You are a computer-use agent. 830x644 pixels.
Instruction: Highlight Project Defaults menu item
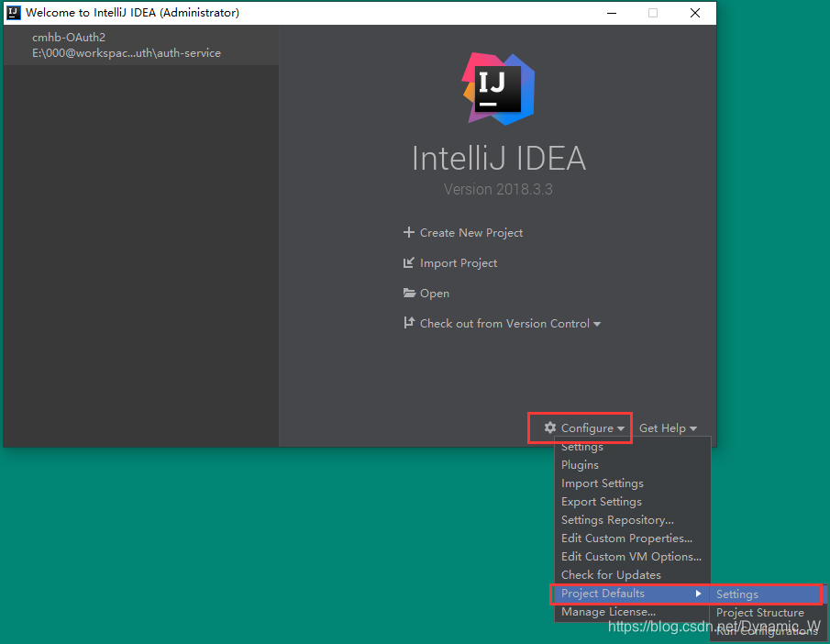click(x=630, y=594)
